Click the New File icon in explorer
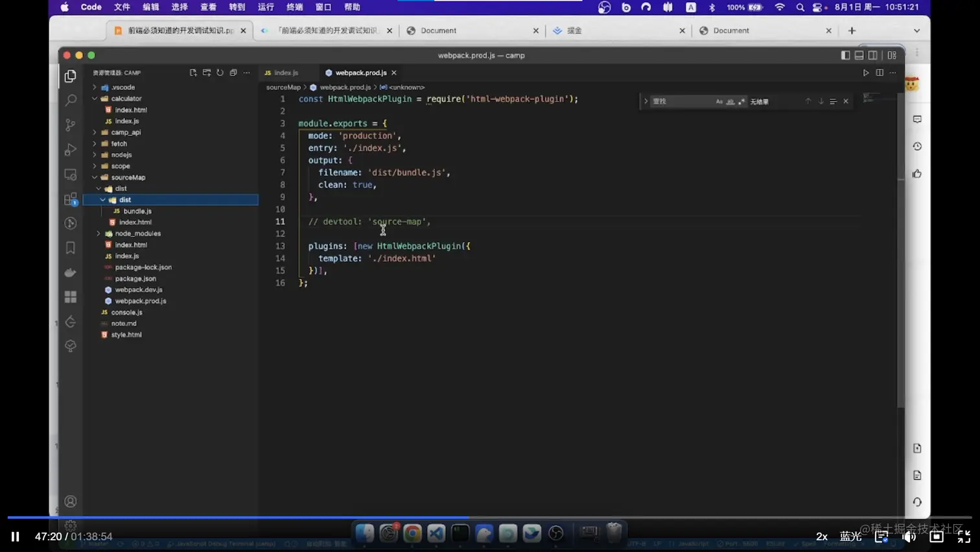 point(193,73)
